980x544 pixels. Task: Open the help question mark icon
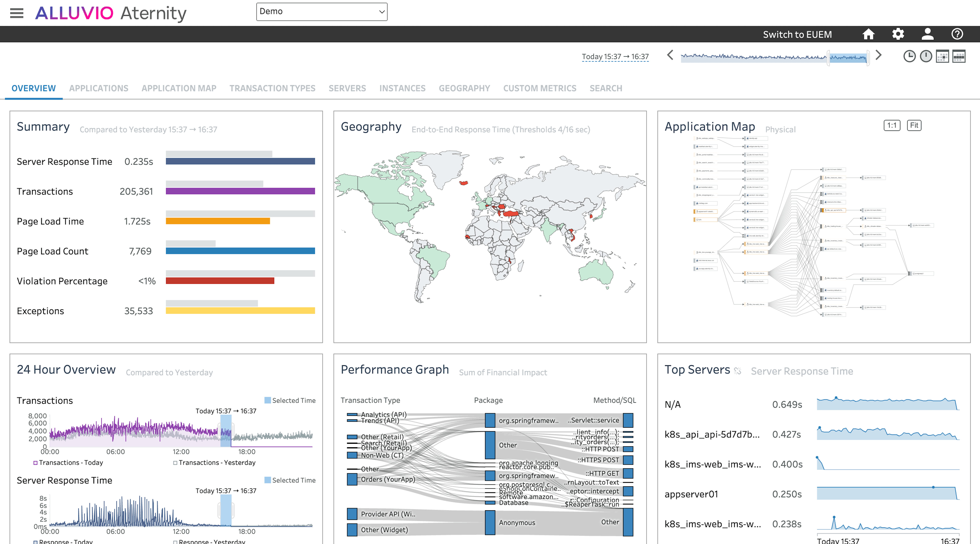point(957,34)
